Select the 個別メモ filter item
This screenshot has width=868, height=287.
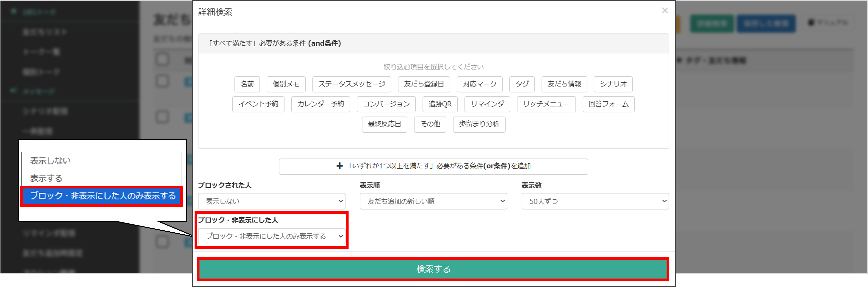(x=286, y=84)
